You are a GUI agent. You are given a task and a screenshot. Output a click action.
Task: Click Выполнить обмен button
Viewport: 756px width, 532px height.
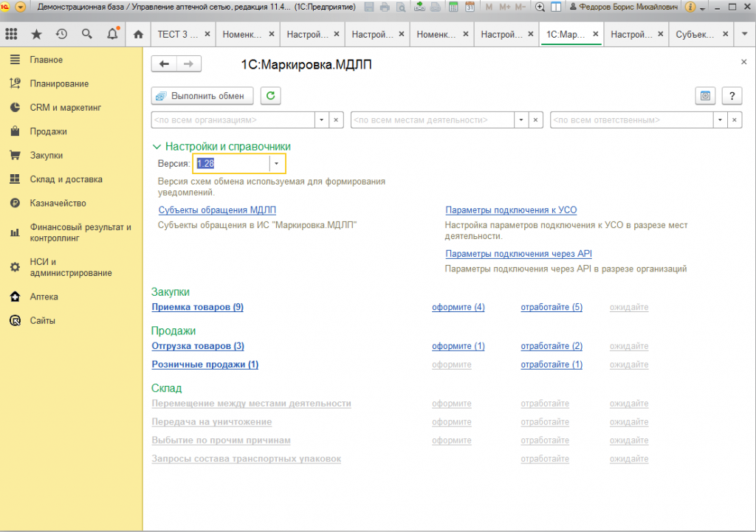(x=202, y=95)
